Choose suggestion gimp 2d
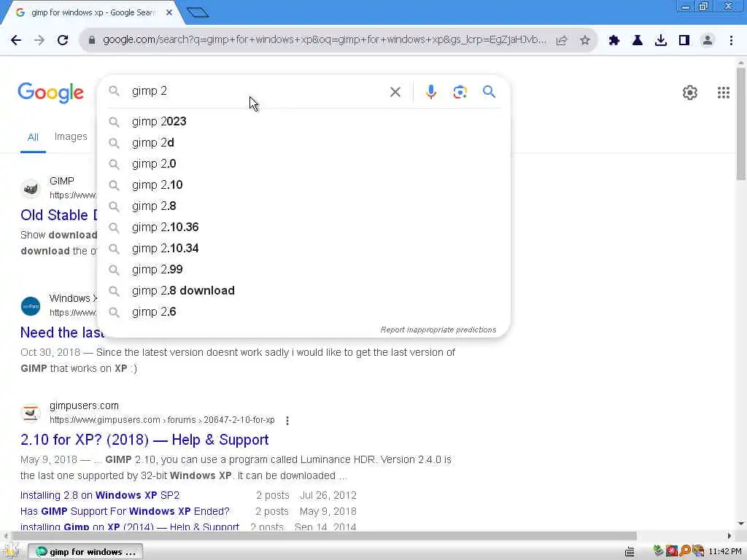 pos(303,142)
